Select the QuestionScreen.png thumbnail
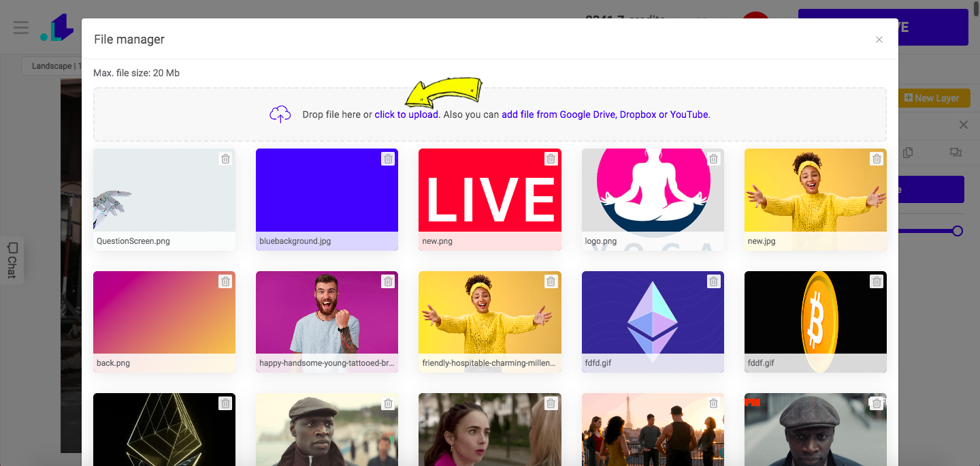This screenshot has width=980, height=466. (164, 200)
